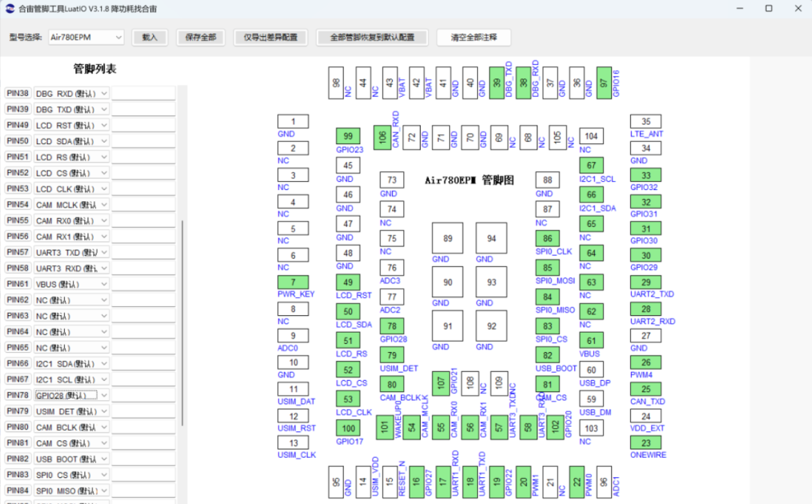Select pin 33 GPIO32 in the diagram
Screen dimensions: 812x504
646,175
